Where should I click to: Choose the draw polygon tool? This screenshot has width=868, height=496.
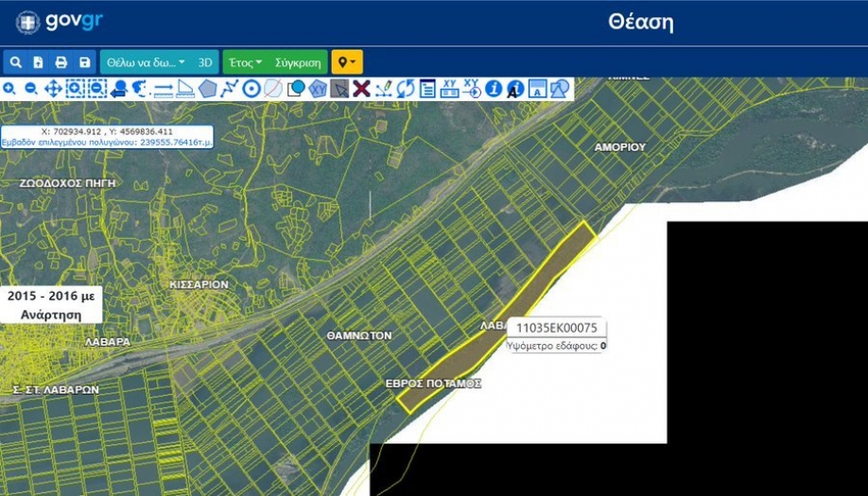tap(207, 89)
